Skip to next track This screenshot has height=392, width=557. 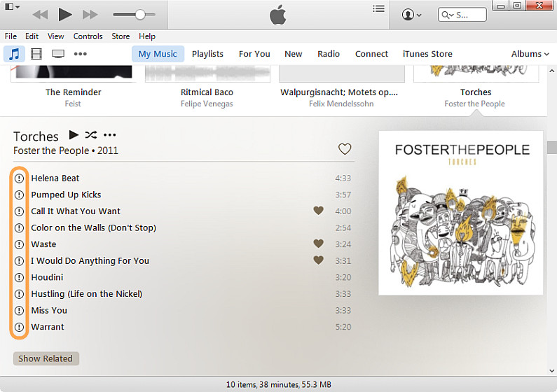pos(90,15)
